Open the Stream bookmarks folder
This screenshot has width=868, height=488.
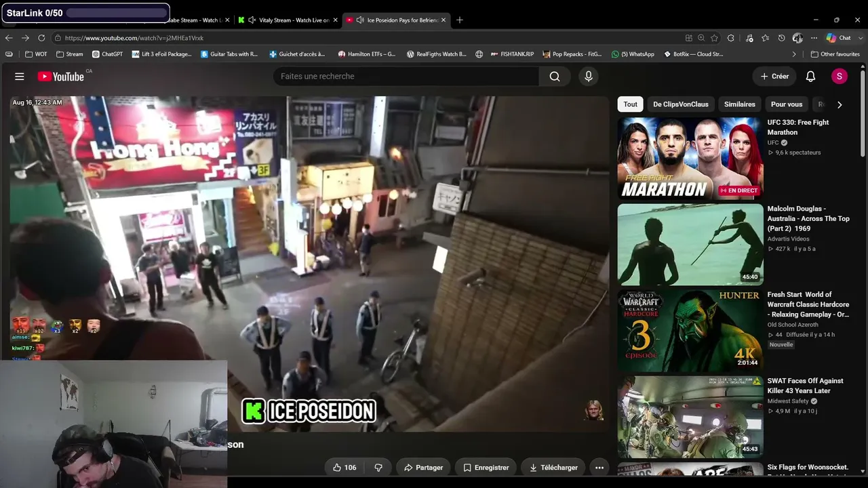70,54
